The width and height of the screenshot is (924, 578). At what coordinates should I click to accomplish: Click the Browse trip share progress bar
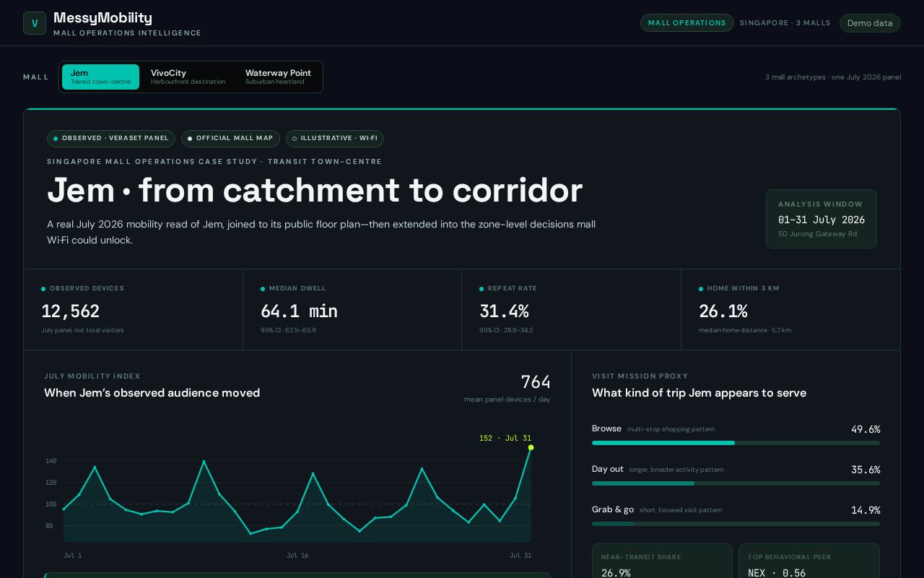(736, 443)
